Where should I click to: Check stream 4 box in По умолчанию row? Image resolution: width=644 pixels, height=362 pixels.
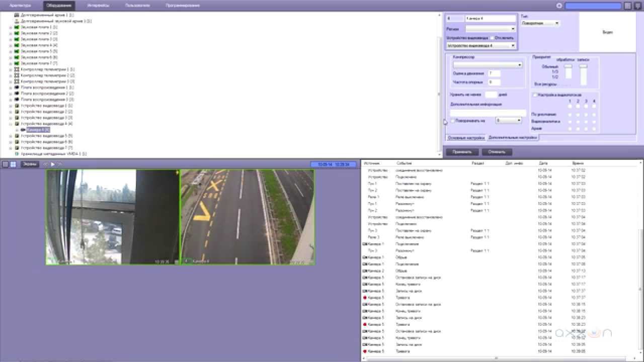tap(594, 114)
